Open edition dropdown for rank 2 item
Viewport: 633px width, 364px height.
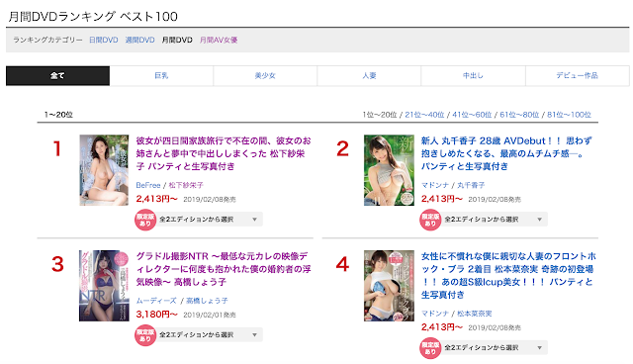(x=495, y=220)
